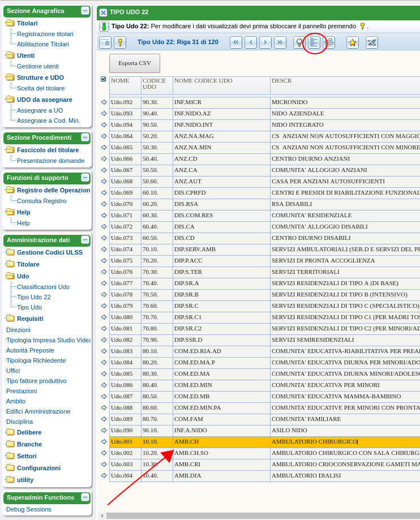Close the TIPO UDO 22 panel
Viewport: 420px width, 520px height.
pos(103,12)
